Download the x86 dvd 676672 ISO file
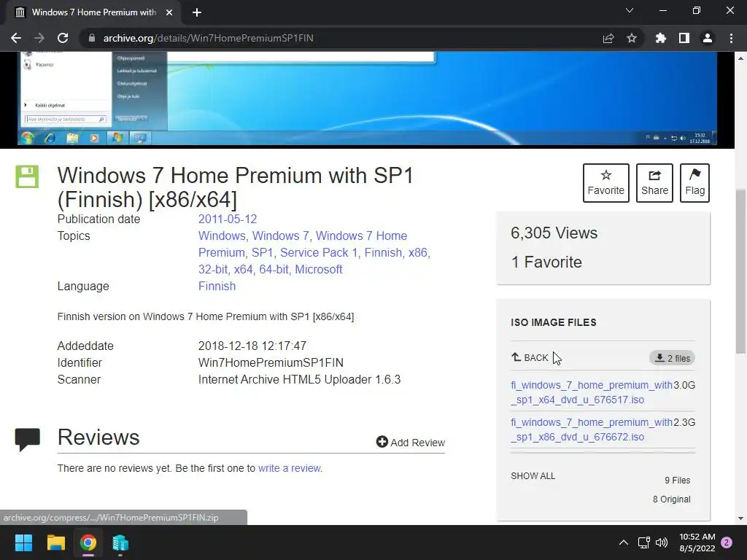 pyautogui.click(x=591, y=429)
